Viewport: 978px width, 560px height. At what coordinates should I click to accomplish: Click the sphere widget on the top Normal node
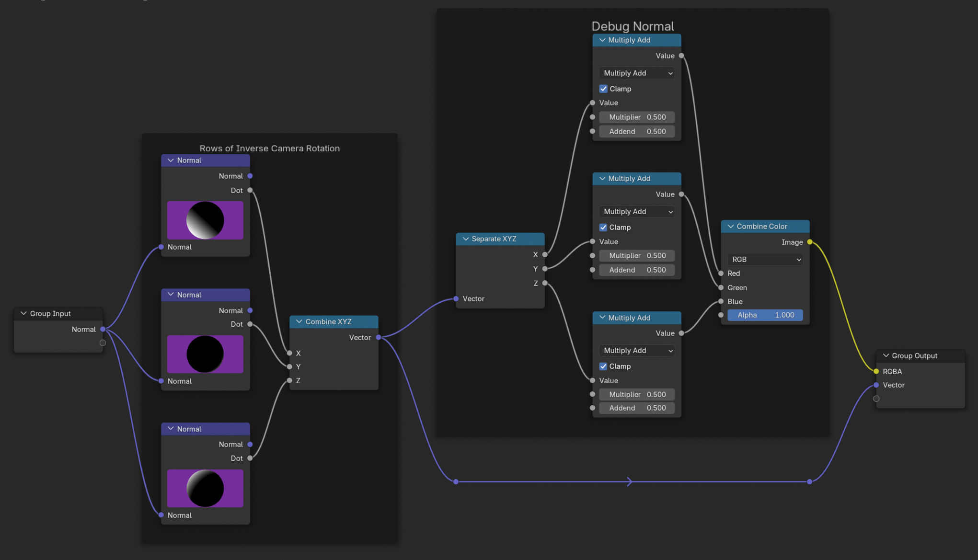click(x=205, y=220)
